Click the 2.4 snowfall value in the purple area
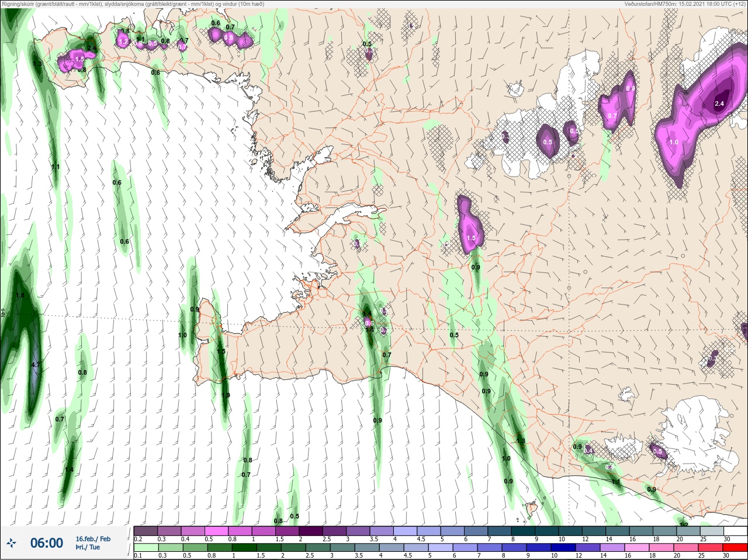 click(719, 103)
